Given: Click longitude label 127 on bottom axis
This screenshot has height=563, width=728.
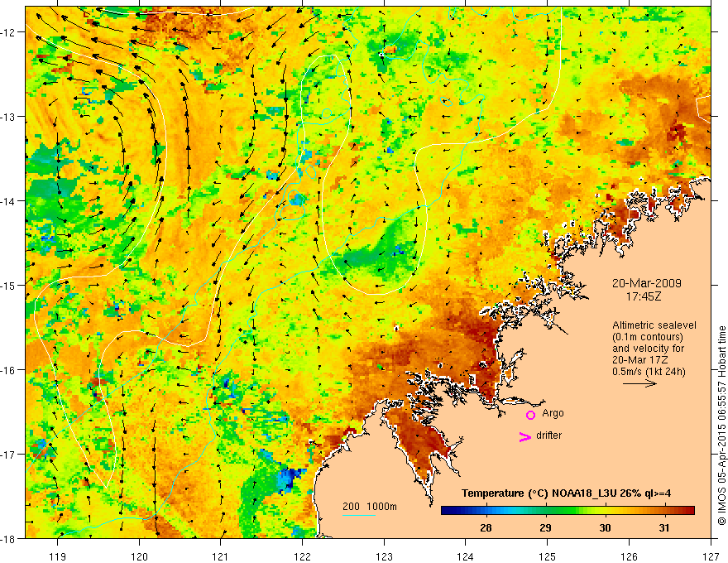Looking at the screenshot, I should 711,556.
